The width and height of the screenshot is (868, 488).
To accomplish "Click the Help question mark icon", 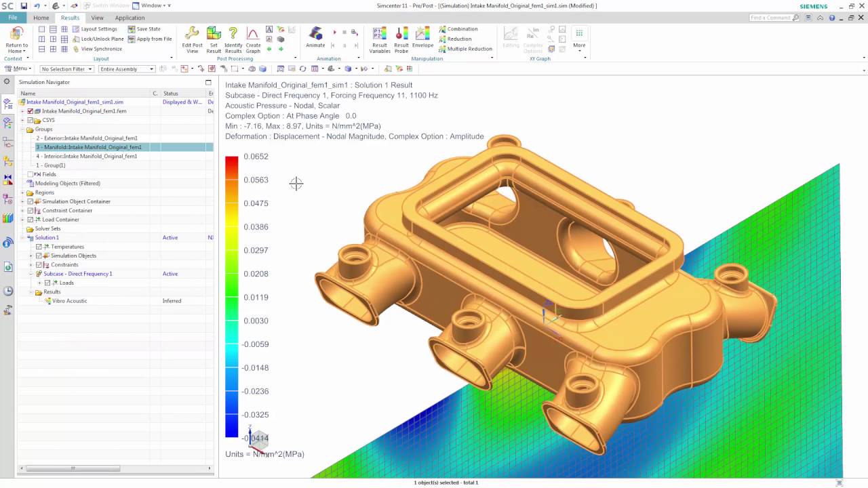I will [832, 18].
